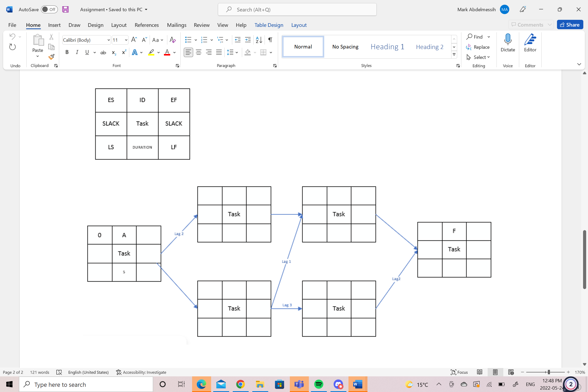
Task: Open Spotify from the taskbar
Action: click(318, 384)
